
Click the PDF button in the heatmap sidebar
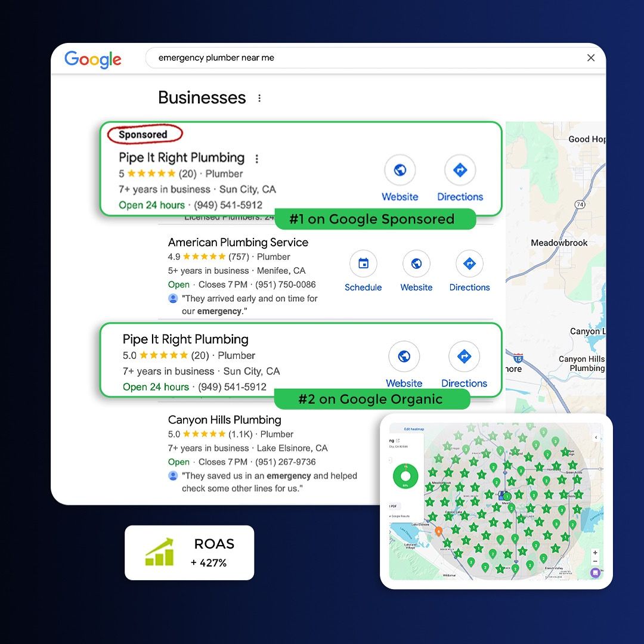pos(394,506)
